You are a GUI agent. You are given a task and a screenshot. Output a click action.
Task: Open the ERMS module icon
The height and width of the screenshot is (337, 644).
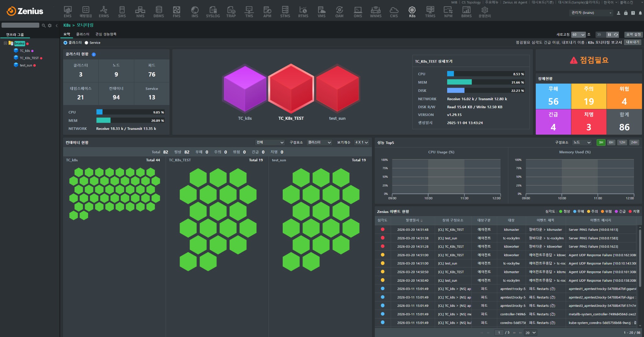[104, 12]
